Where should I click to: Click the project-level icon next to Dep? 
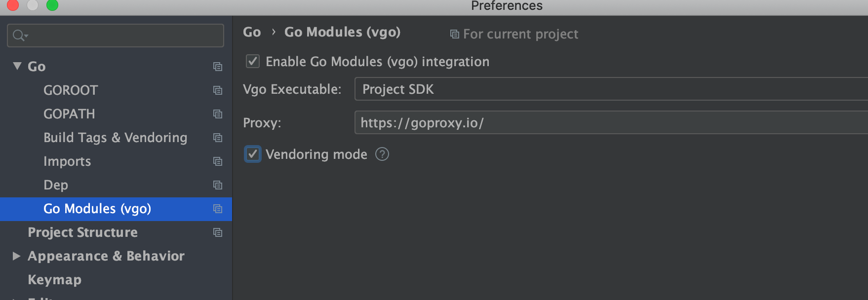tap(217, 185)
